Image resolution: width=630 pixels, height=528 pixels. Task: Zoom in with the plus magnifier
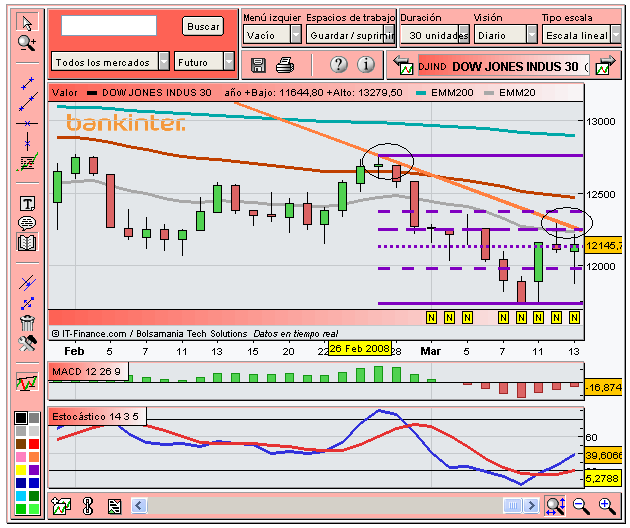coord(607,506)
